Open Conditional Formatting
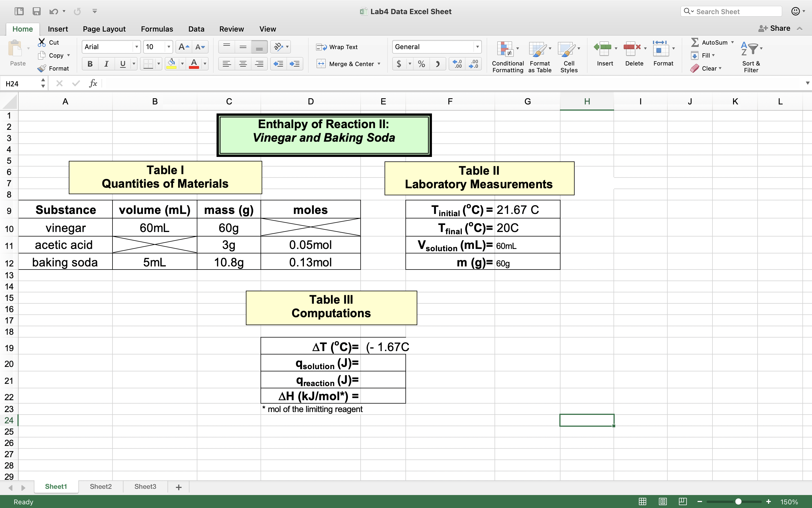This screenshot has height=508, width=812. pyautogui.click(x=508, y=56)
